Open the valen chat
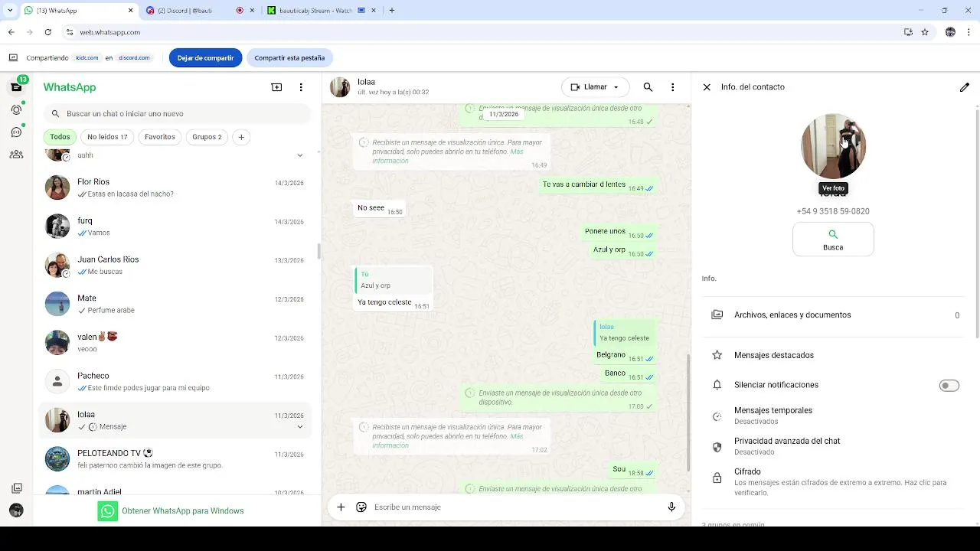The image size is (980, 551). [175, 343]
